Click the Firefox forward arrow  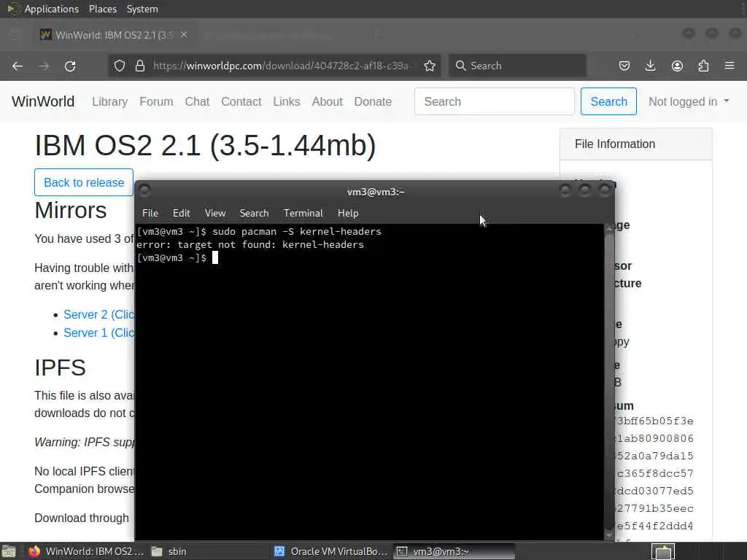click(x=44, y=66)
